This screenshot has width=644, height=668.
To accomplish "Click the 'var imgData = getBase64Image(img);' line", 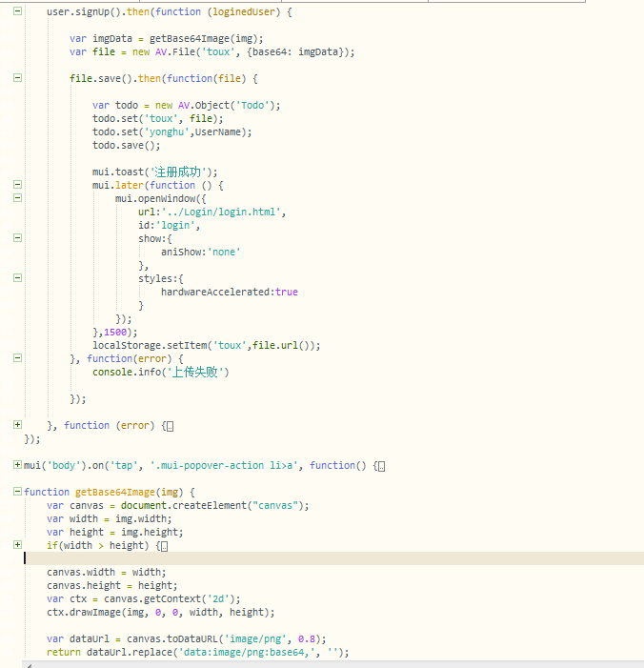I will [167, 39].
